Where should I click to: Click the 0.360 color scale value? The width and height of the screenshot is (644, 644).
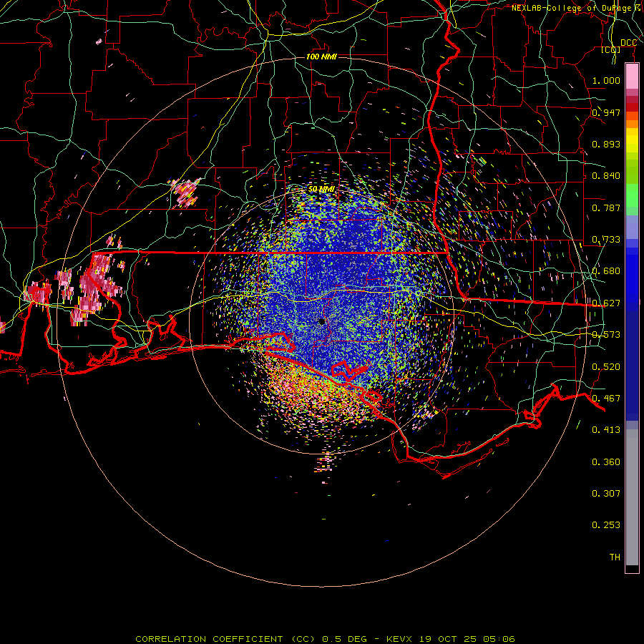(x=606, y=462)
